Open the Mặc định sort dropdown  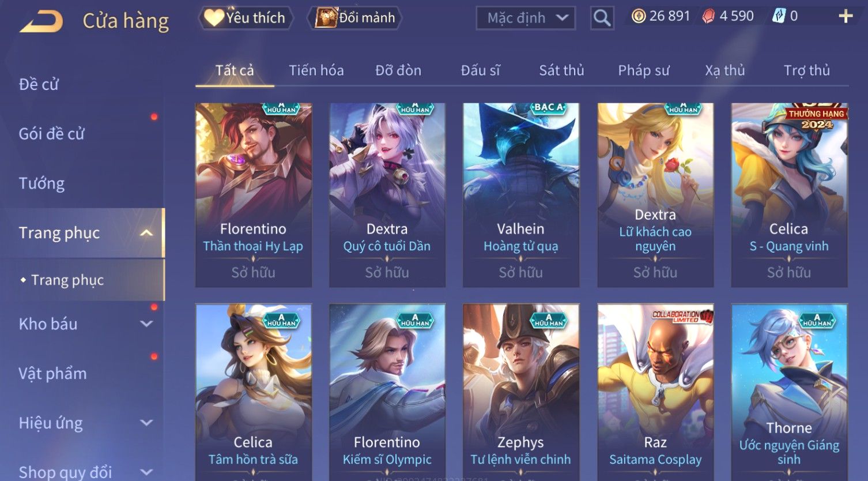click(x=526, y=18)
